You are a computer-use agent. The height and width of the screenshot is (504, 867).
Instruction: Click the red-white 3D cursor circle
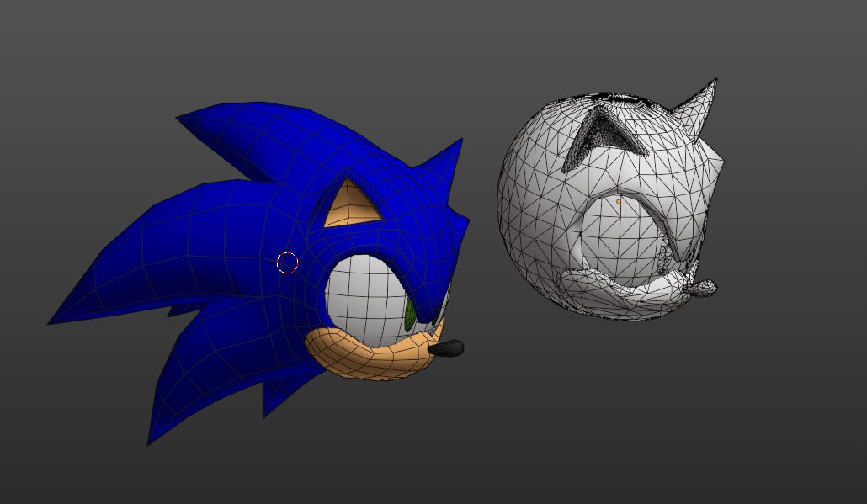pyautogui.click(x=288, y=263)
